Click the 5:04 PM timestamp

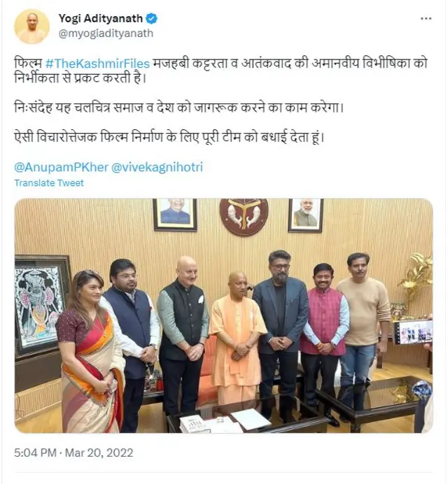pyautogui.click(x=35, y=453)
